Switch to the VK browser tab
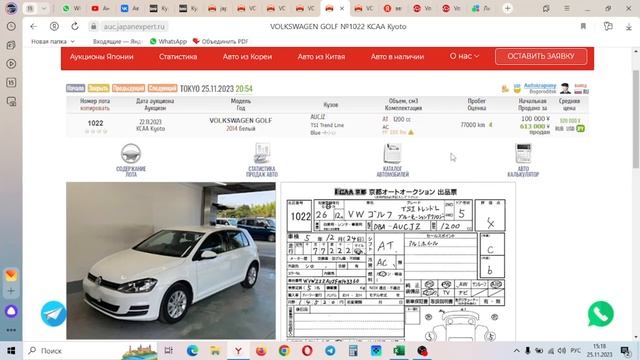The width and height of the screenshot is (640, 360). pyautogui.click(x=129, y=8)
